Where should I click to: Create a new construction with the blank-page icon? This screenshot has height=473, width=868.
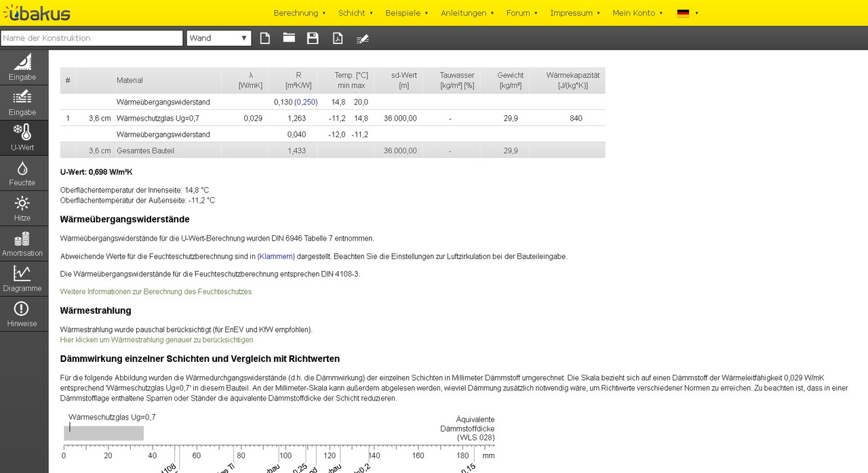point(265,38)
